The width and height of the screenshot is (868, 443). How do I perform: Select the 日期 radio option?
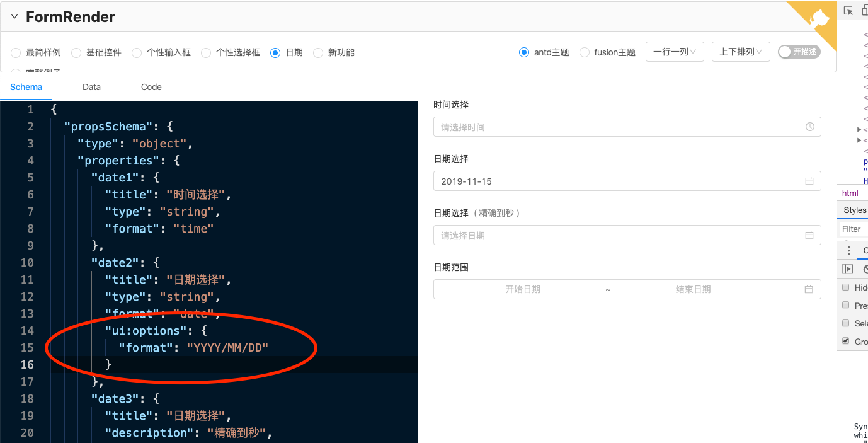pos(275,53)
